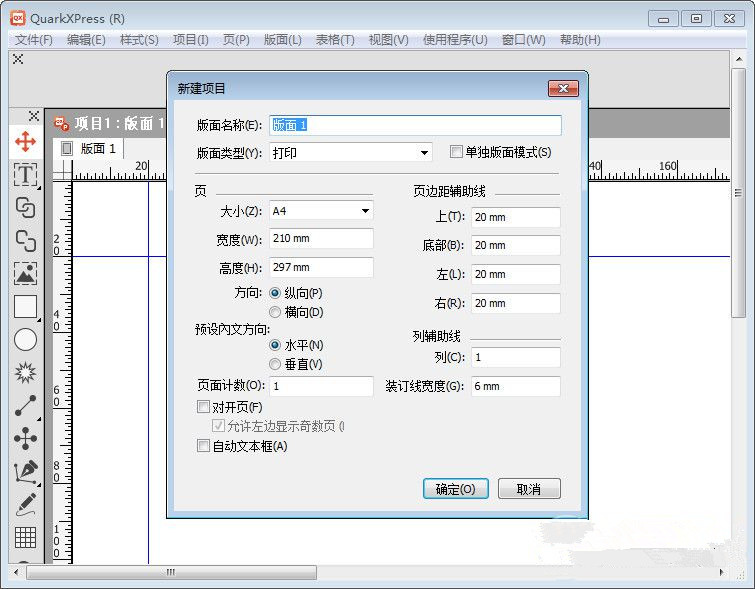
Task: Click the right margin 右 field
Action: tap(516, 303)
